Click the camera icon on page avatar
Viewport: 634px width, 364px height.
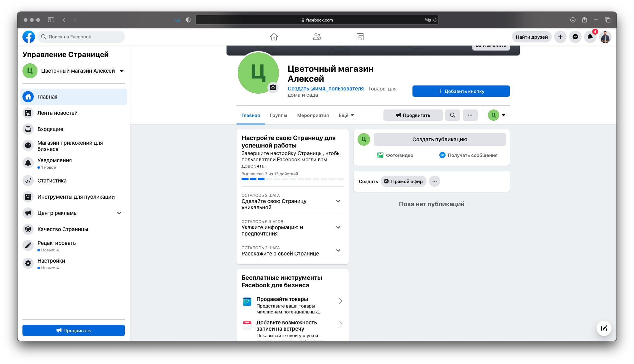(273, 88)
